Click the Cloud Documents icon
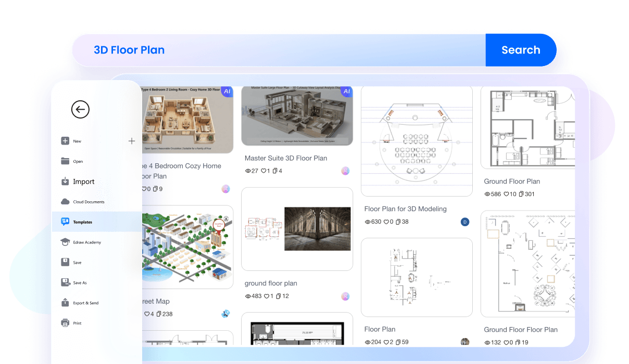629x364 pixels. [66, 202]
